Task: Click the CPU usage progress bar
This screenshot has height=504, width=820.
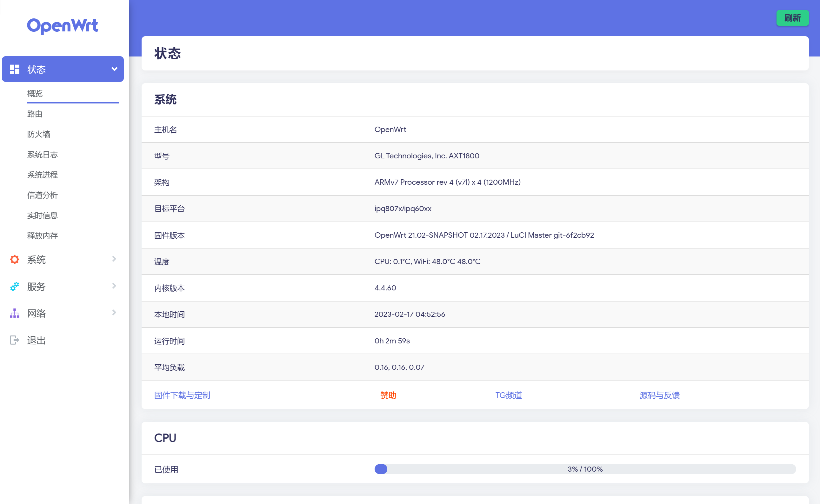Action: (585, 469)
